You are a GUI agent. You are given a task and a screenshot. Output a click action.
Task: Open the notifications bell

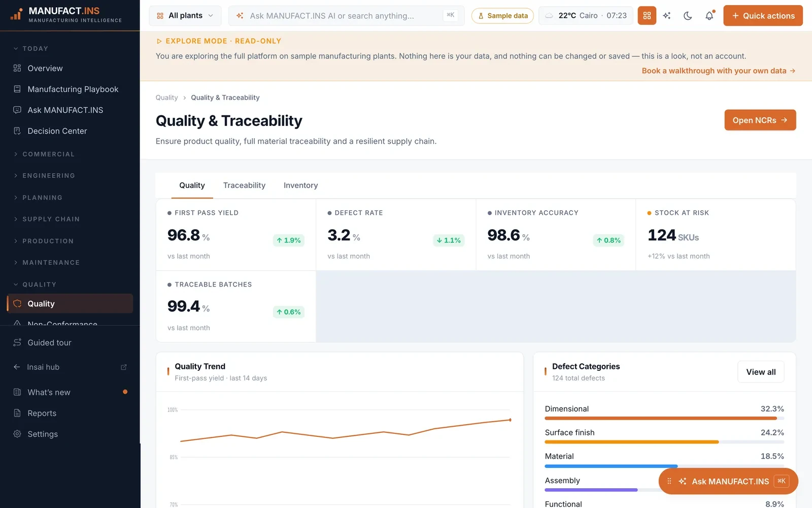709,16
